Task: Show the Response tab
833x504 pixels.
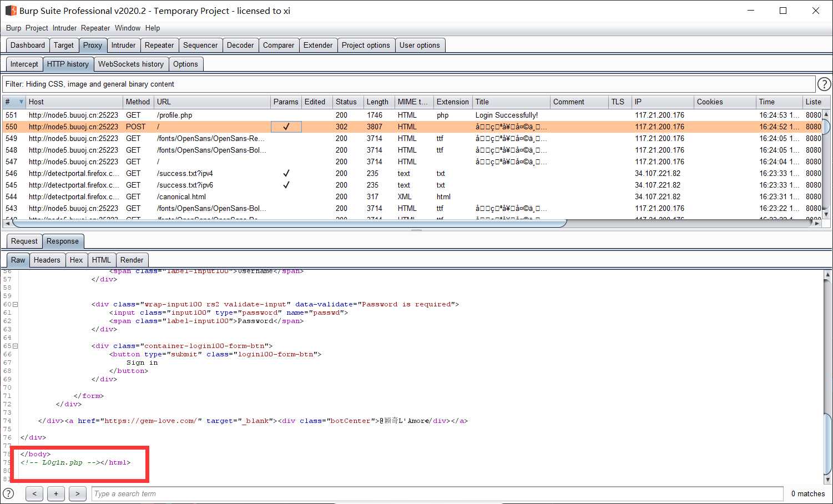Action: pos(63,241)
